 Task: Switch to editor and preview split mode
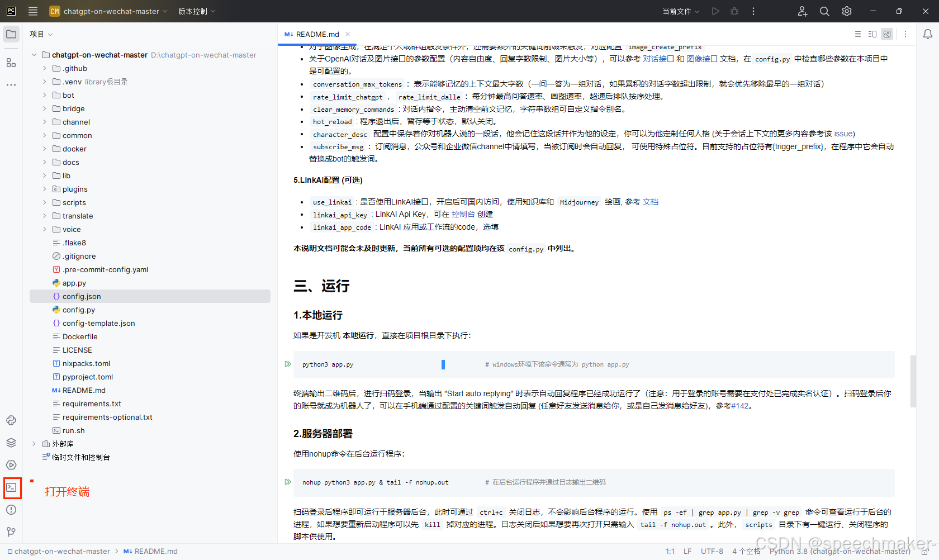(x=872, y=34)
